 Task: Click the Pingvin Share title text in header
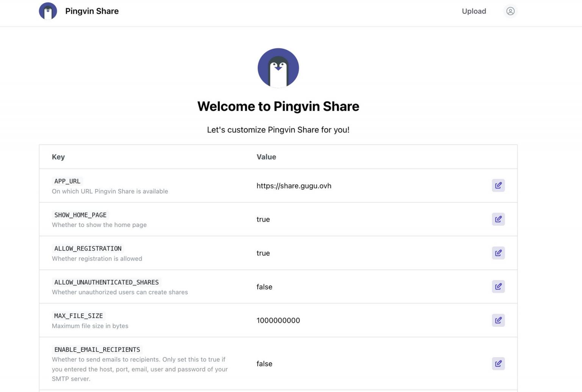click(92, 11)
